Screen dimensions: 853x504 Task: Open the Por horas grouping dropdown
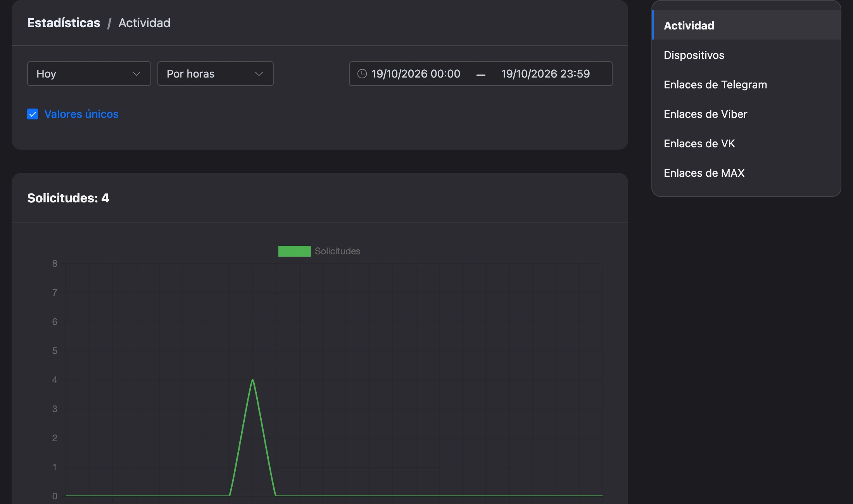click(x=215, y=74)
